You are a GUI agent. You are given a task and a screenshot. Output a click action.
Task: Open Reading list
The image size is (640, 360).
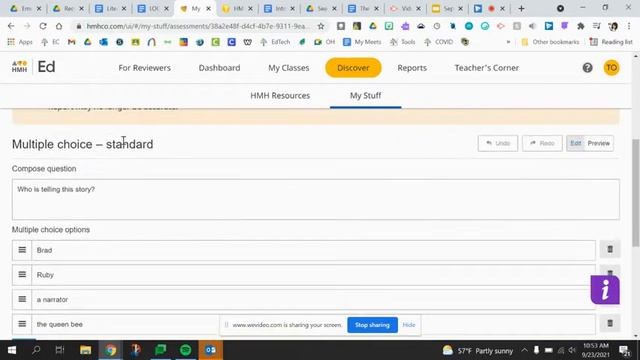[611, 42]
